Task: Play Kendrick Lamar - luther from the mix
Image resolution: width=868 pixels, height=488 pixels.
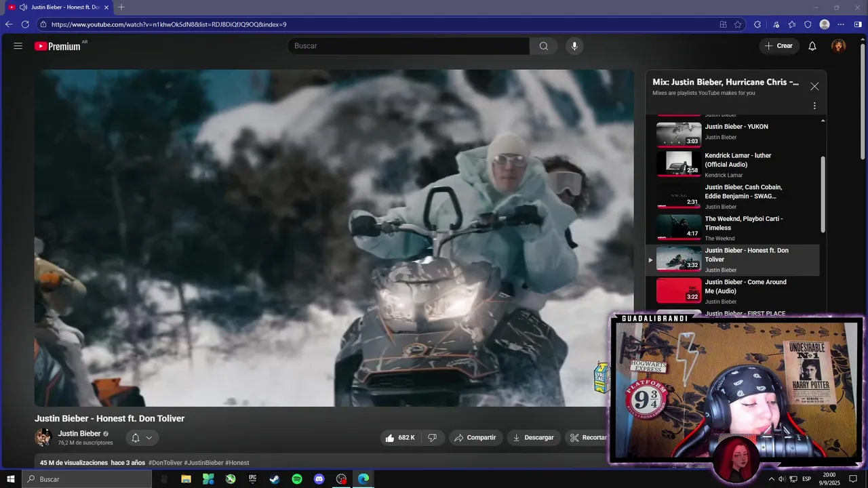Action: [732, 165]
